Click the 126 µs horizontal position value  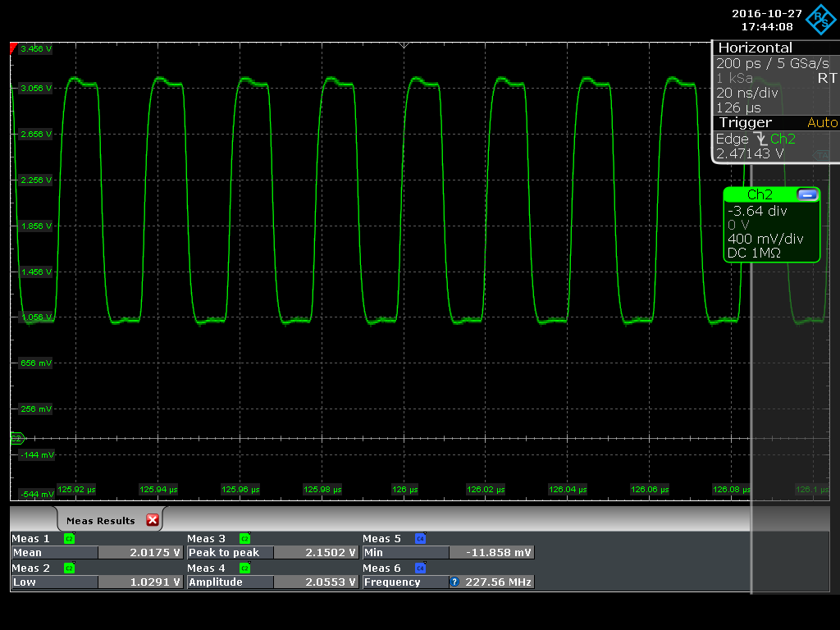[738, 107]
